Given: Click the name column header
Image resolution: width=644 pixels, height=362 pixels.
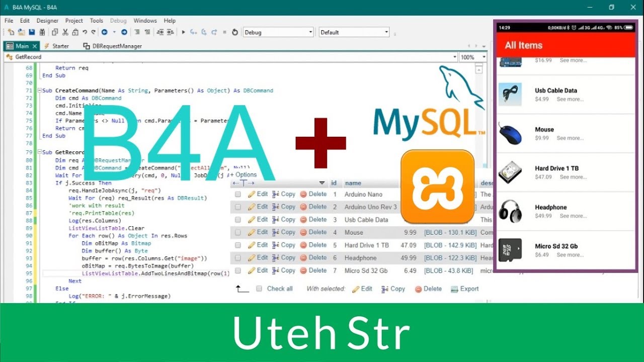Looking at the screenshot, I should coord(353,183).
